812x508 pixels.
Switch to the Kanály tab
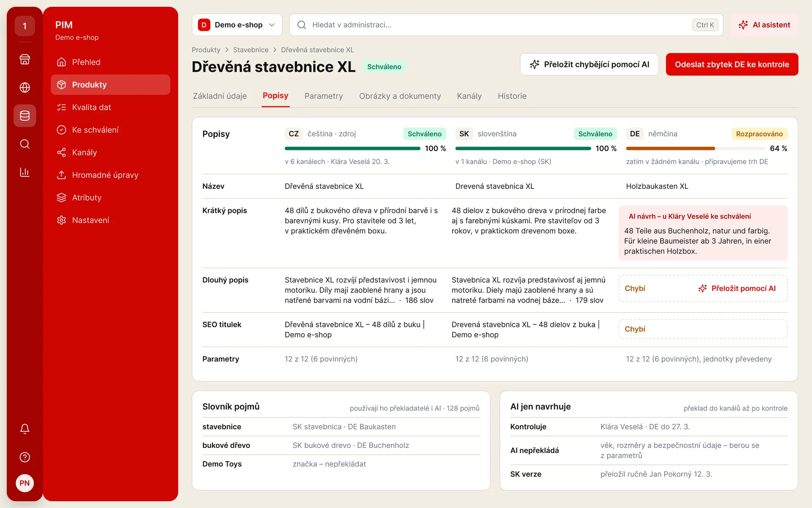(x=469, y=96)
